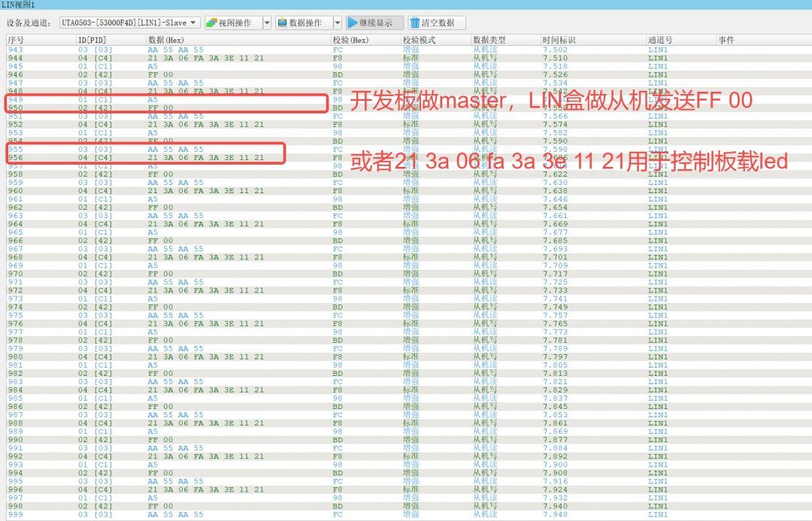The height and width of the screenshot is (521, 812).
Task: Click the 数据操作 folder icon
Action: [x=281, y=22]
